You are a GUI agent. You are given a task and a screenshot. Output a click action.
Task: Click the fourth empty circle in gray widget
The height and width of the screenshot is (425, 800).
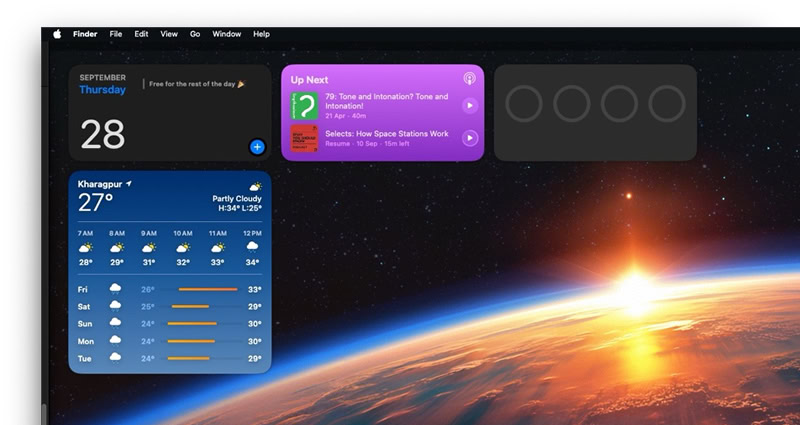click(x=667, y=104)
